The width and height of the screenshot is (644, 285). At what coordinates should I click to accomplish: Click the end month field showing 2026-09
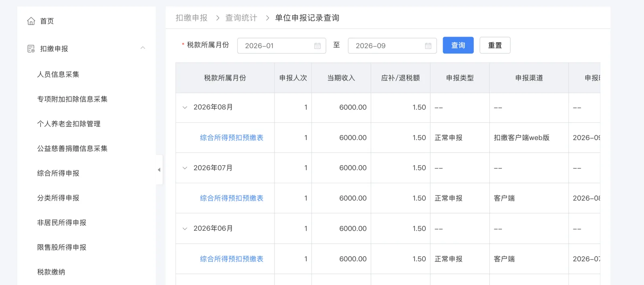pyautogui.click(x=392, y=46)
